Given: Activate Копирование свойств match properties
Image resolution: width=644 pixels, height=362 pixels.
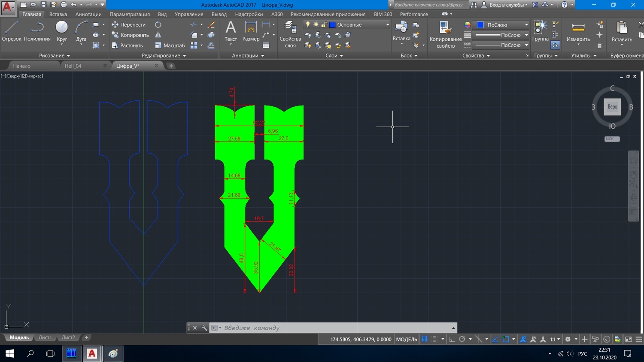Looking at the screenshot, I should [446, 34].
